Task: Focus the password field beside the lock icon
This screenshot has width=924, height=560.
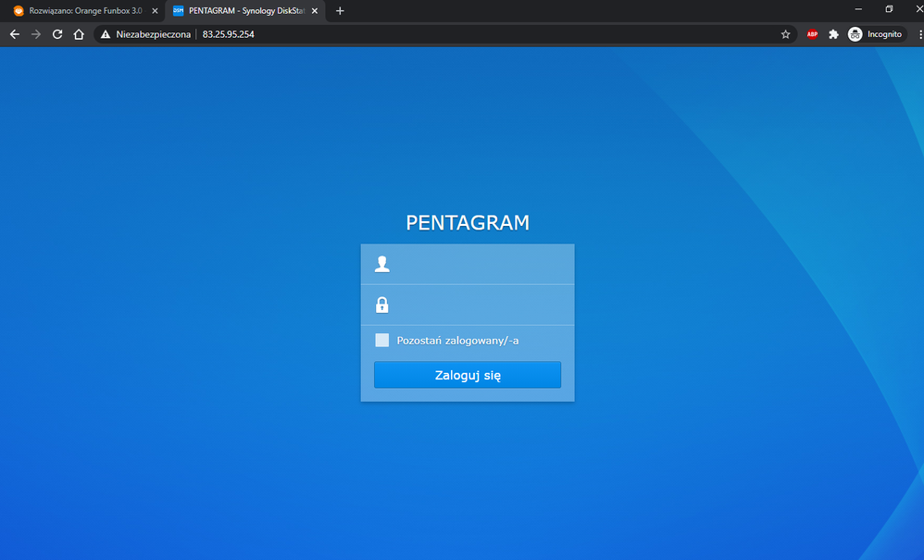Action: (477, 305)
